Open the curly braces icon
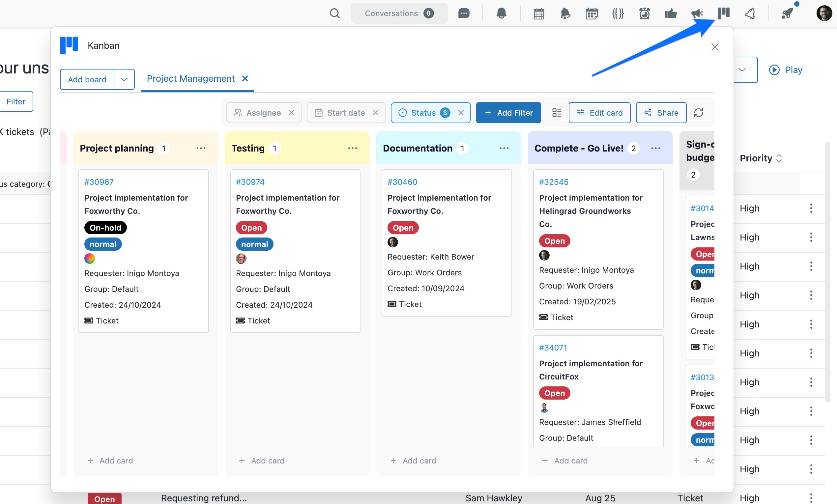Screen dimensions: 837x504 coord(618,14)
